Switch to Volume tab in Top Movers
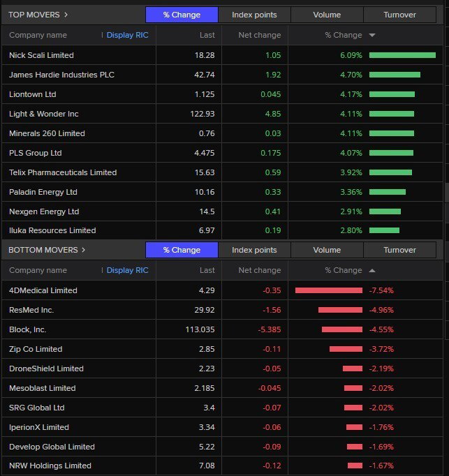This screenshot has width=449, height=476. pos(327,15)
